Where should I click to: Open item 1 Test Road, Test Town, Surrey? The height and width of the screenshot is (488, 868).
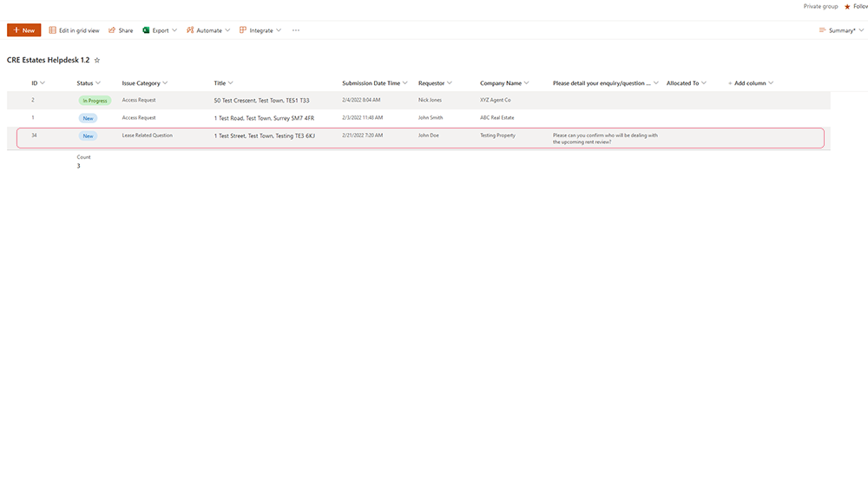click(x=264, y=119)
